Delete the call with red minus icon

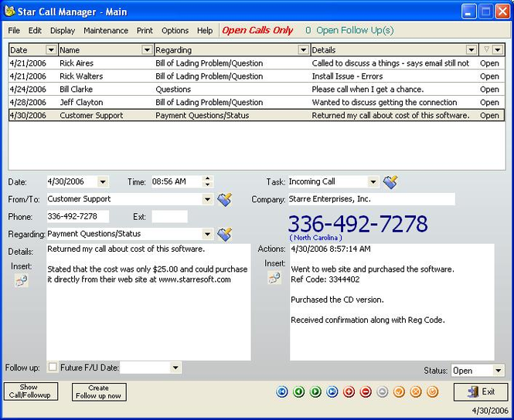pyautogui.click(x=366, y=392)
